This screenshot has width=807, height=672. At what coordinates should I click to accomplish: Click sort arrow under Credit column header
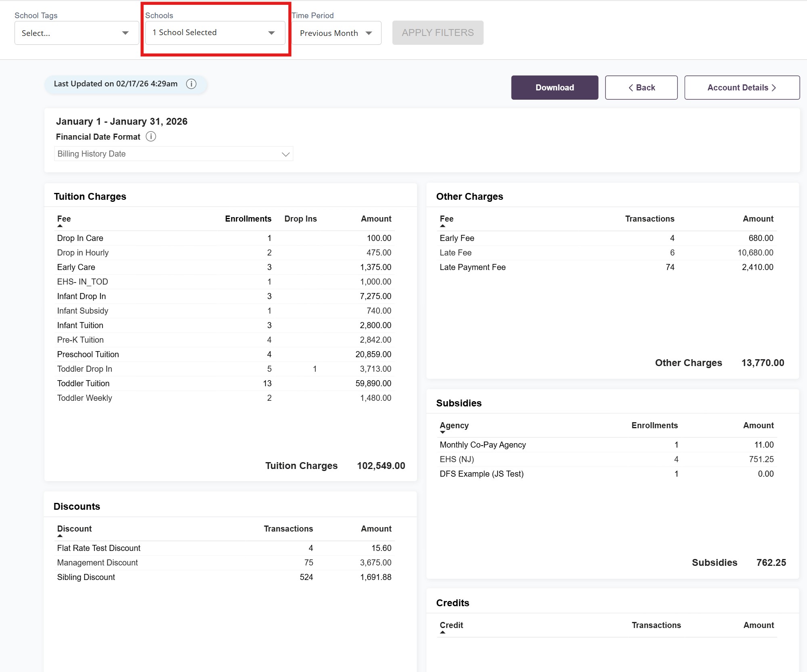point(442,632)
